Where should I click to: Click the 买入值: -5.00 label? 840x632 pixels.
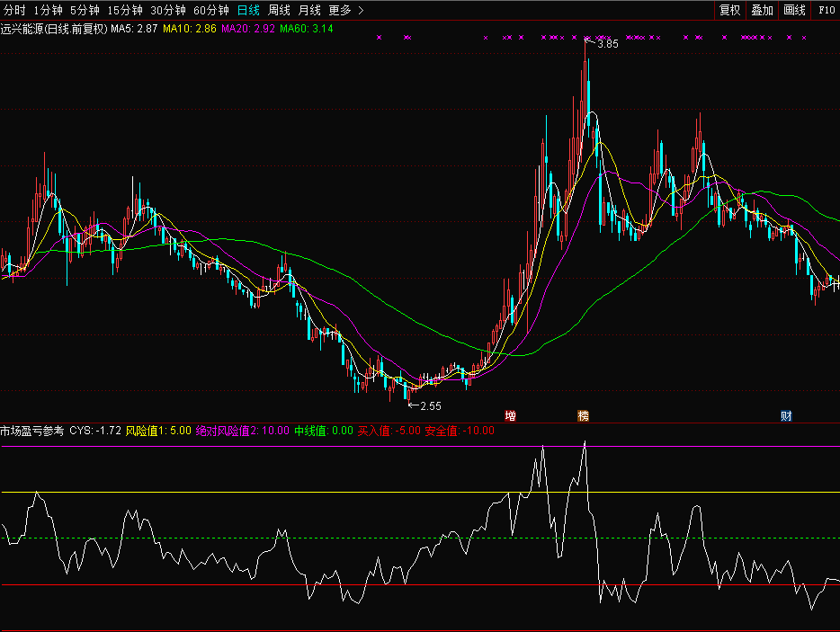pyautogui.click(x=389, y=431)
